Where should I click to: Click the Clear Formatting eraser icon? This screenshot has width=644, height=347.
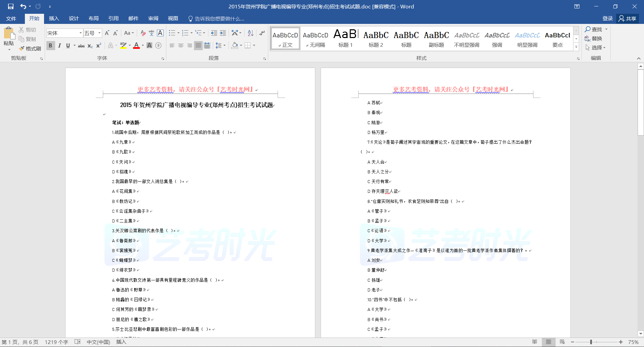click(143, 33)
